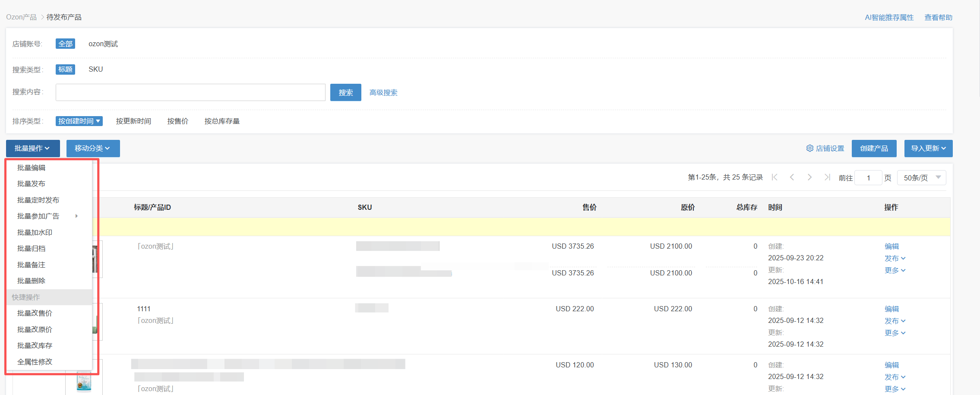Go to the first page of records
The image size is (980, 395).
(775, 177)
